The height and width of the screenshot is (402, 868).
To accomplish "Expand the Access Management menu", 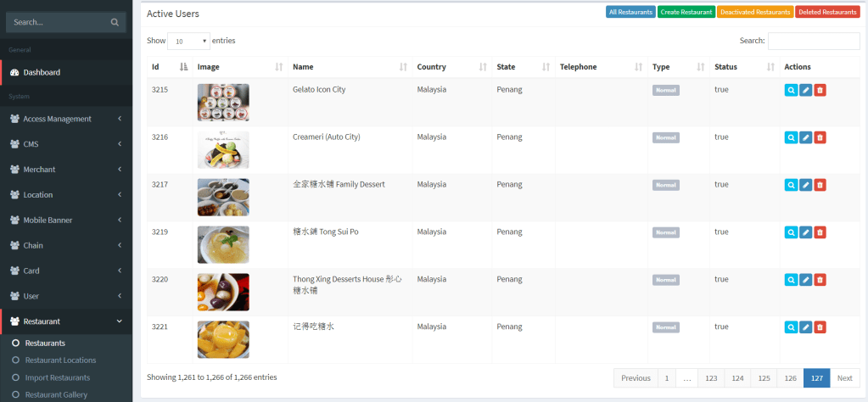I will [x=65, y=119].
